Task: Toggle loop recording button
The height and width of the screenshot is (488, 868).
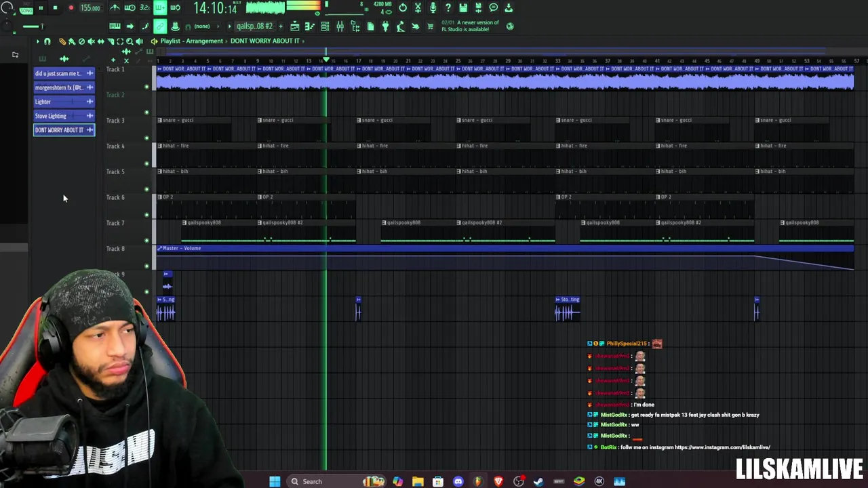Action: (175, 8)
